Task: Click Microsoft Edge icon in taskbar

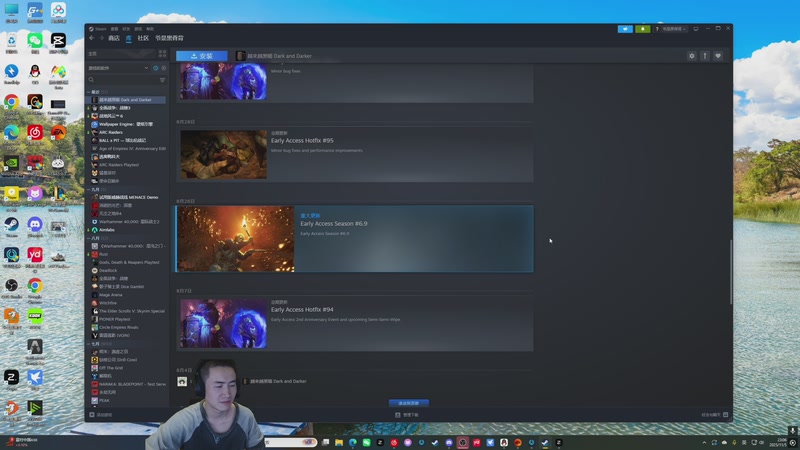Action: point(353,443)
